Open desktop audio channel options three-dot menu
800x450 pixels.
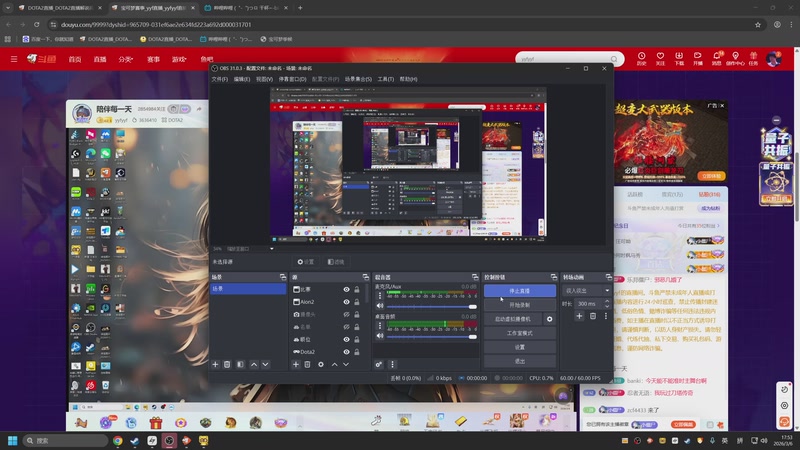click(x=380, y=326)
